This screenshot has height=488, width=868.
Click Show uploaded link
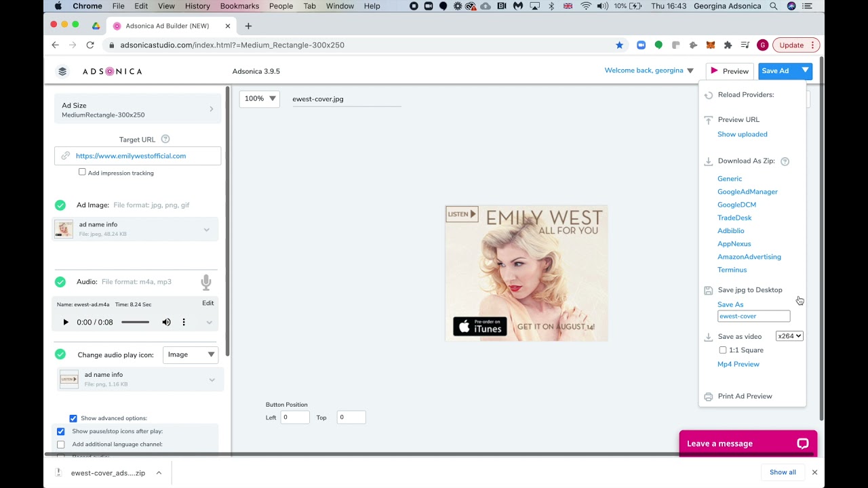coord(743,134)
